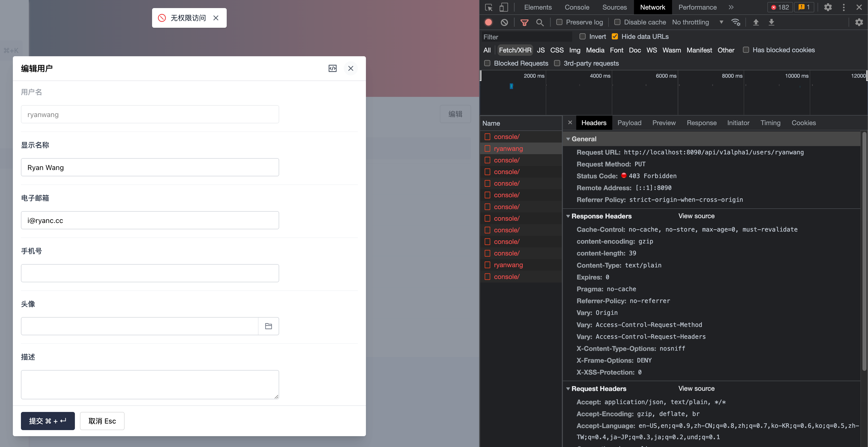Screen dimensions: 868x447
Task: Select the last ryanwang request row
Action: (x=521, y=265)
